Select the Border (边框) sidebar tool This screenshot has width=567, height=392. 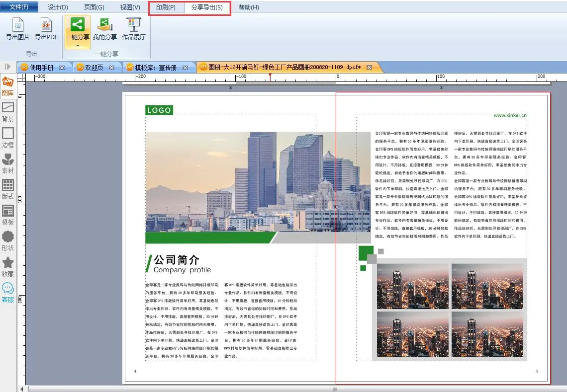[8, 138]
